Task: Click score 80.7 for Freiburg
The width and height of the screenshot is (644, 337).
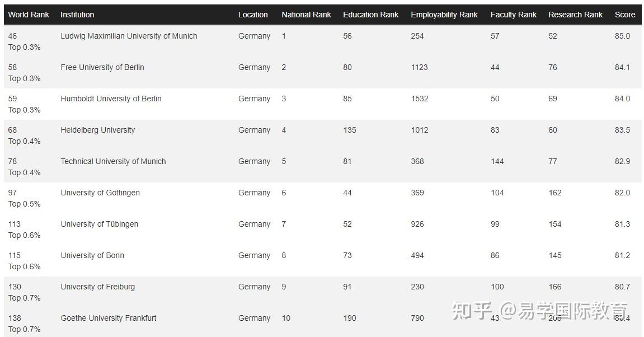Action: click(622, 287)
